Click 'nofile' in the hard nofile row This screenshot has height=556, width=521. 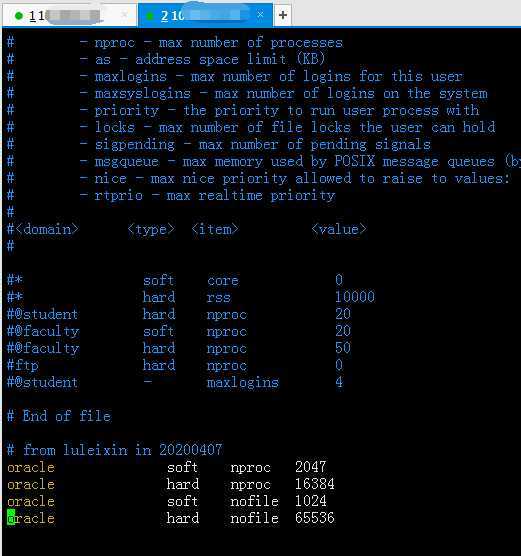[x=254, y=518]
